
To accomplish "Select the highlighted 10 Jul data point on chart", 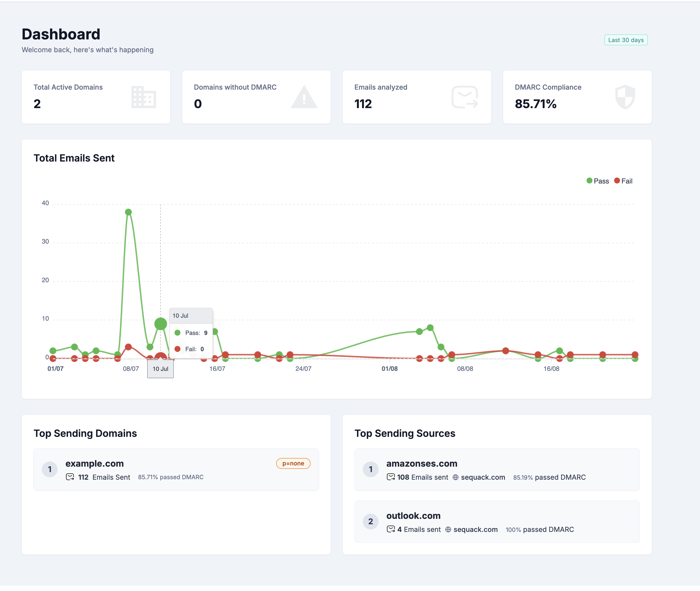I will 160,324.
